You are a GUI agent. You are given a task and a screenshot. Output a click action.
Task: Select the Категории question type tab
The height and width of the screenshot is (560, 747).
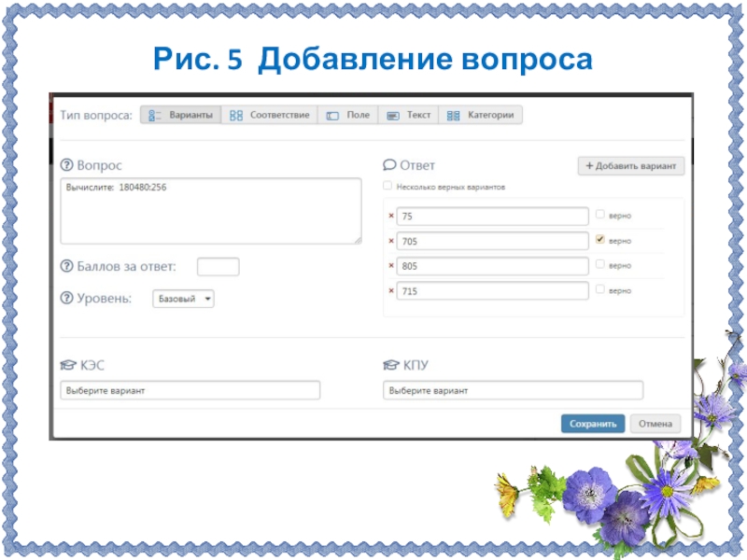[481, 116]
